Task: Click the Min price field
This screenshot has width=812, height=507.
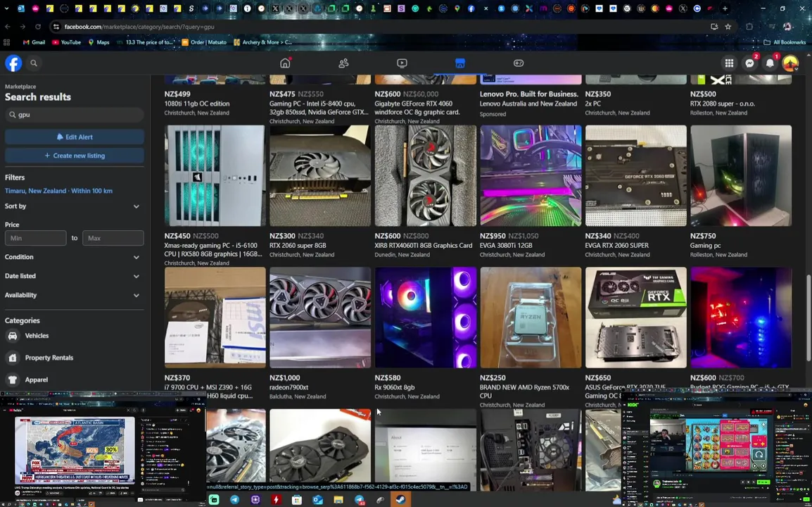Action: pyautogui.click(x=36, y=238)
